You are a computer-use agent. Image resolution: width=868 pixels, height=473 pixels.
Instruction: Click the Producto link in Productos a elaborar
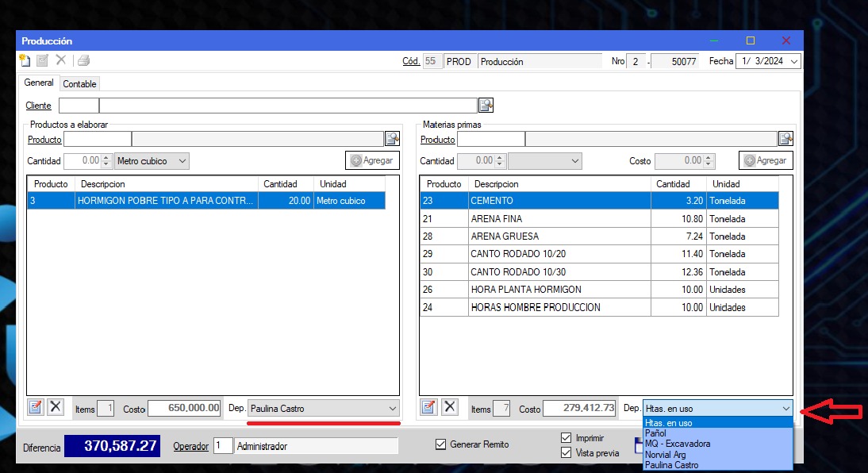44,140
